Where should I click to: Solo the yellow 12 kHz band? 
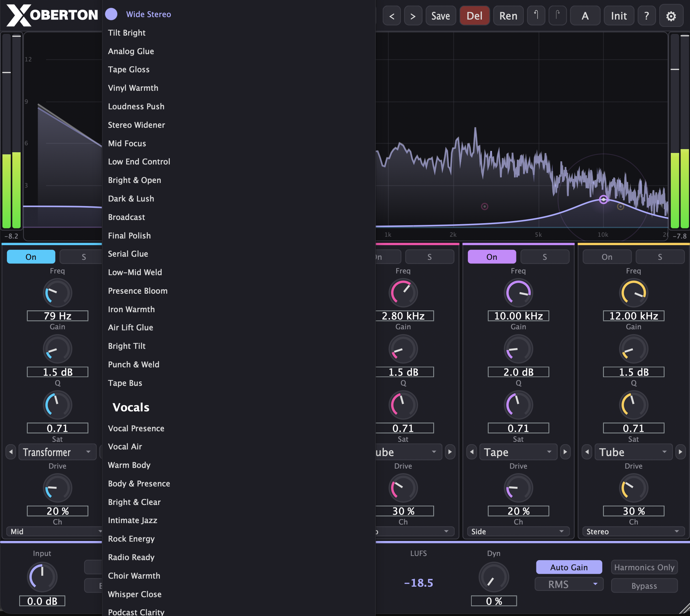tap(660, 257)
